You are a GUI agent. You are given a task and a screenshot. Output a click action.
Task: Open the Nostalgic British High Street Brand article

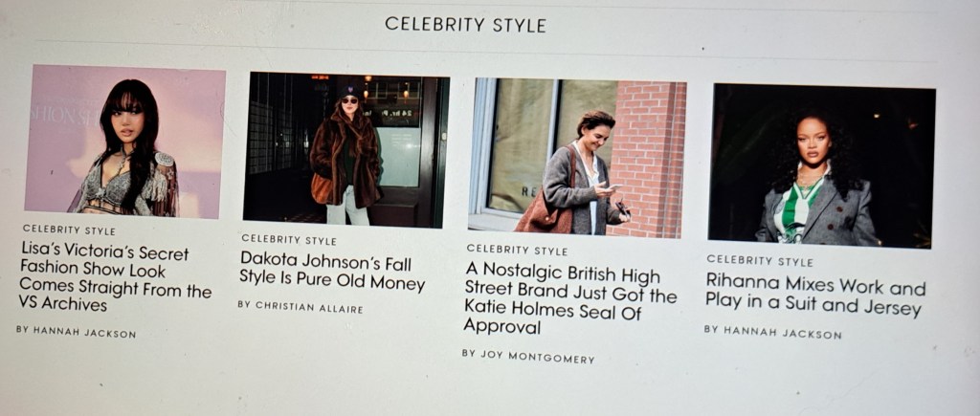point(570,298)
